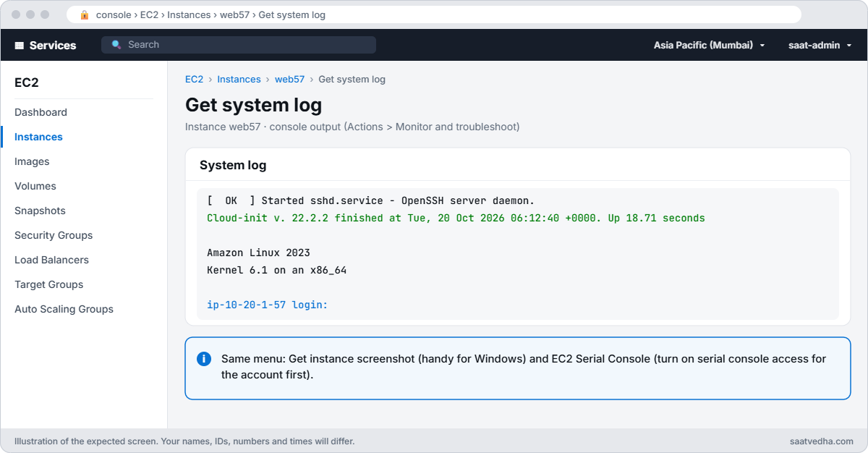Open Security Groups in the sidebar
The image size is (868, 453).
[x=54, y=235]
